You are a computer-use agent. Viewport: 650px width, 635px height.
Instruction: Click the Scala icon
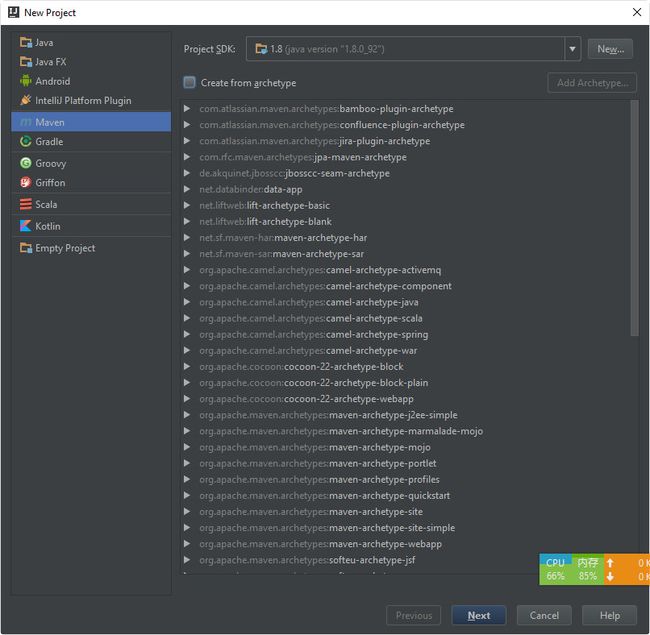26,204
